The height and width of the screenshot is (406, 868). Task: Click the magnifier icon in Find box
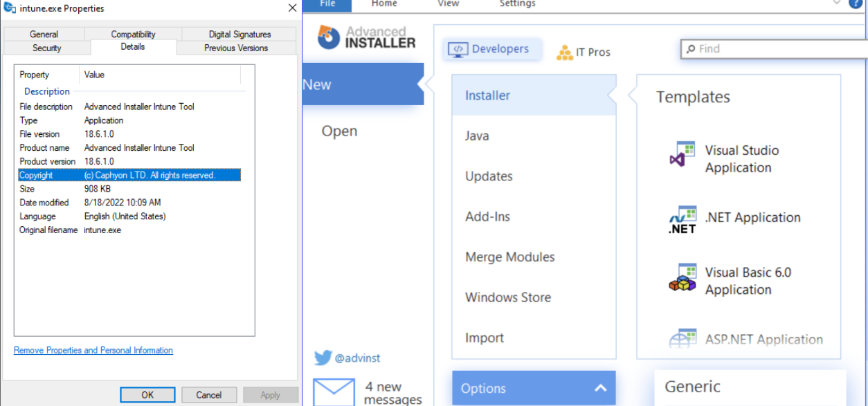click(x=690, y=49)
